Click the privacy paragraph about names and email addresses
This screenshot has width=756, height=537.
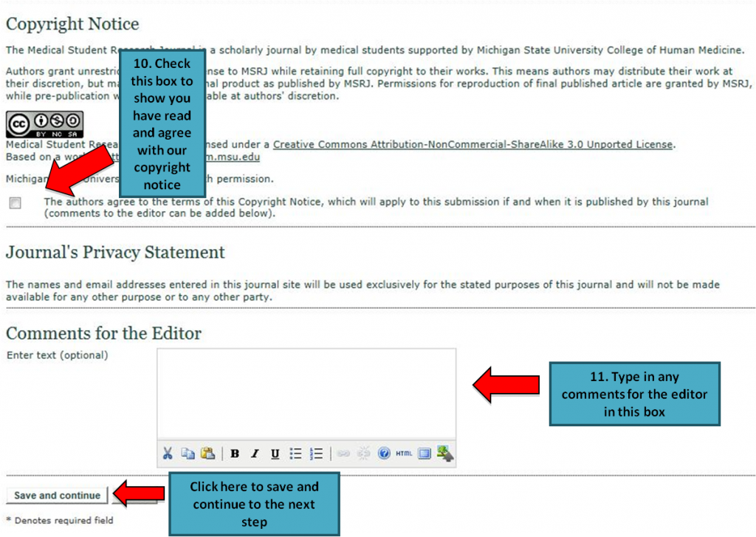click(362, 290)
